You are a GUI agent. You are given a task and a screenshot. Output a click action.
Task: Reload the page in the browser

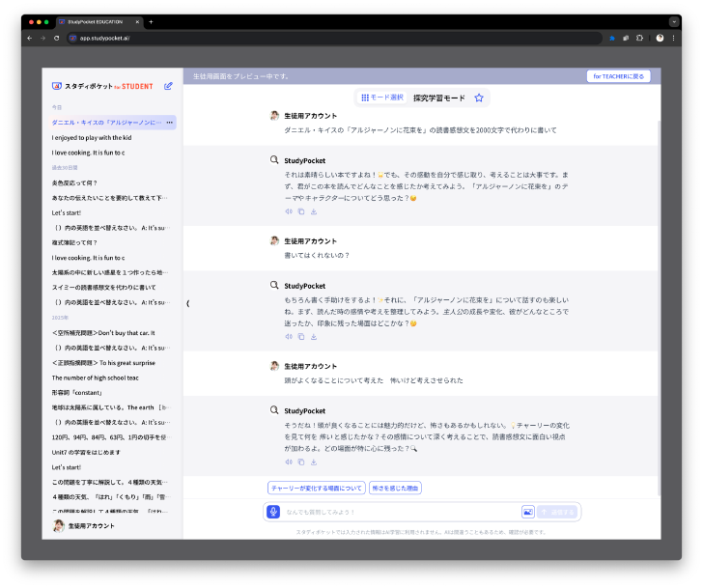click(56, 38)
